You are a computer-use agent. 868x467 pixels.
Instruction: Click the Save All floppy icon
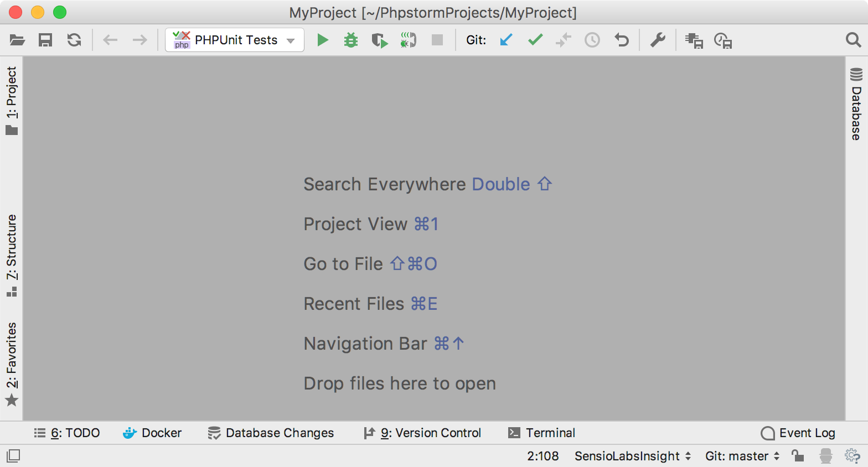click(45, 40)
